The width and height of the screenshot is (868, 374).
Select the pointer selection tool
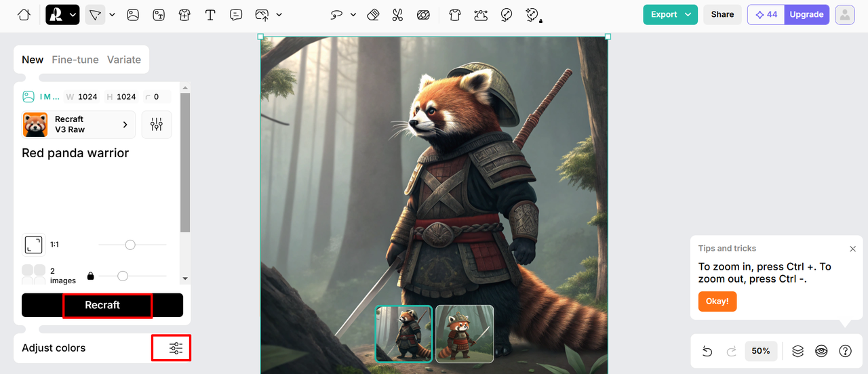[x=95, y=14]
